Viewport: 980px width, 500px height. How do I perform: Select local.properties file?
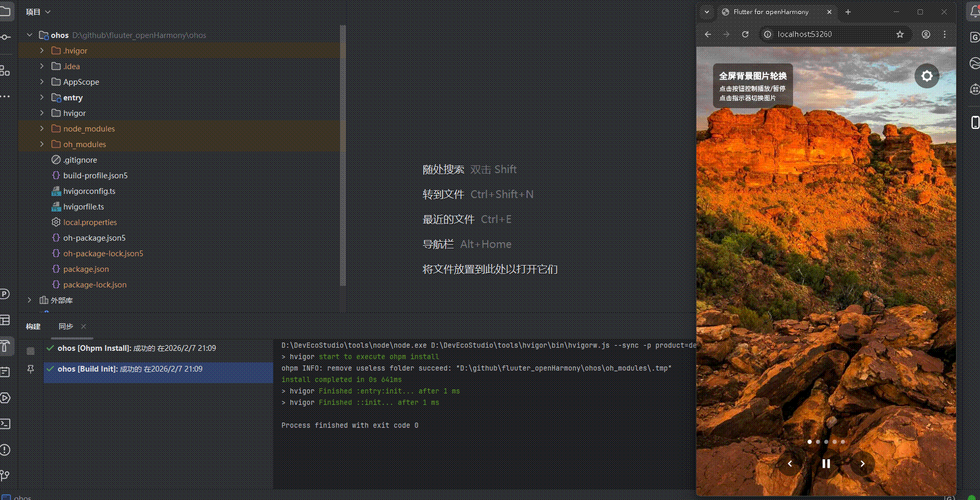(x=90, y=222)
